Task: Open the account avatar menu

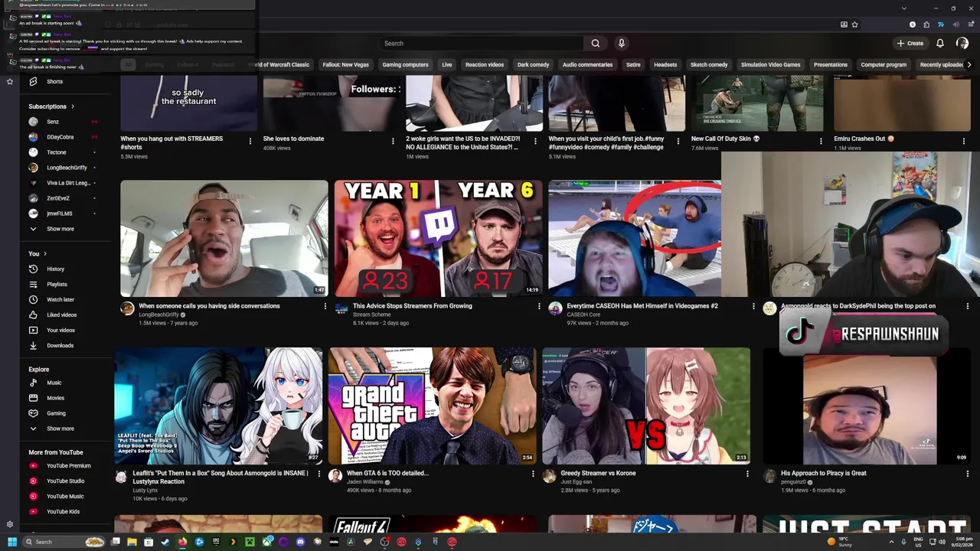Action: point(962,44)
